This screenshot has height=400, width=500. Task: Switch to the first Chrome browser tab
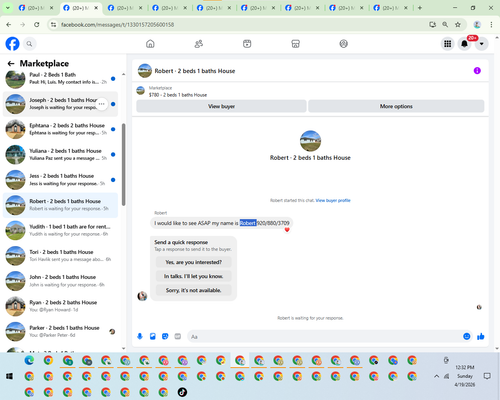(x=35, y=8)
